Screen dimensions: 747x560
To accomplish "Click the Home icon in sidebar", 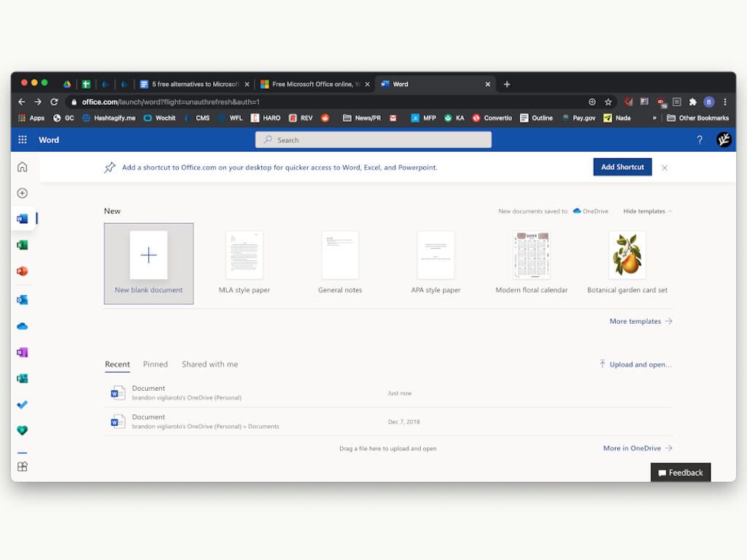I will pyautogui.click(x=23, y=167).
